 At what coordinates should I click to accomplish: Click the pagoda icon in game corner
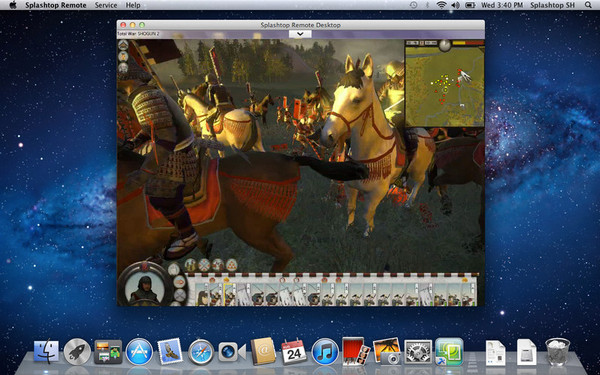pyautogui.click(x=123, y=46)
